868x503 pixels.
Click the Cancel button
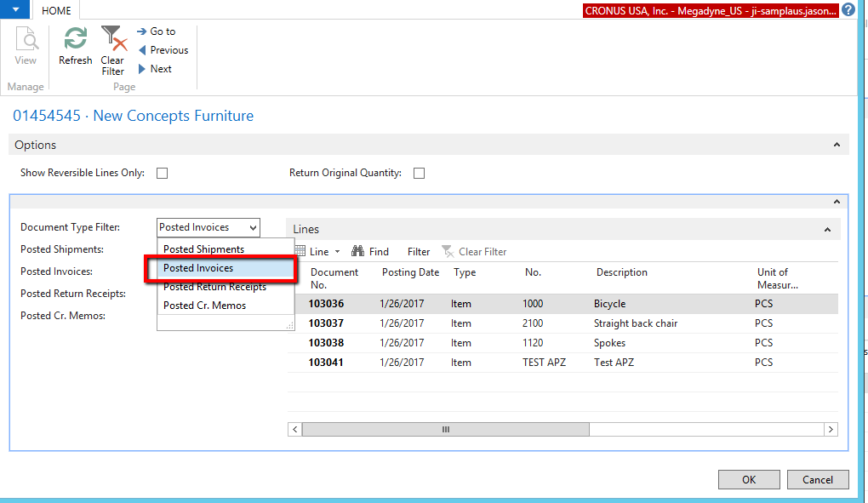(x=817, y=479)
